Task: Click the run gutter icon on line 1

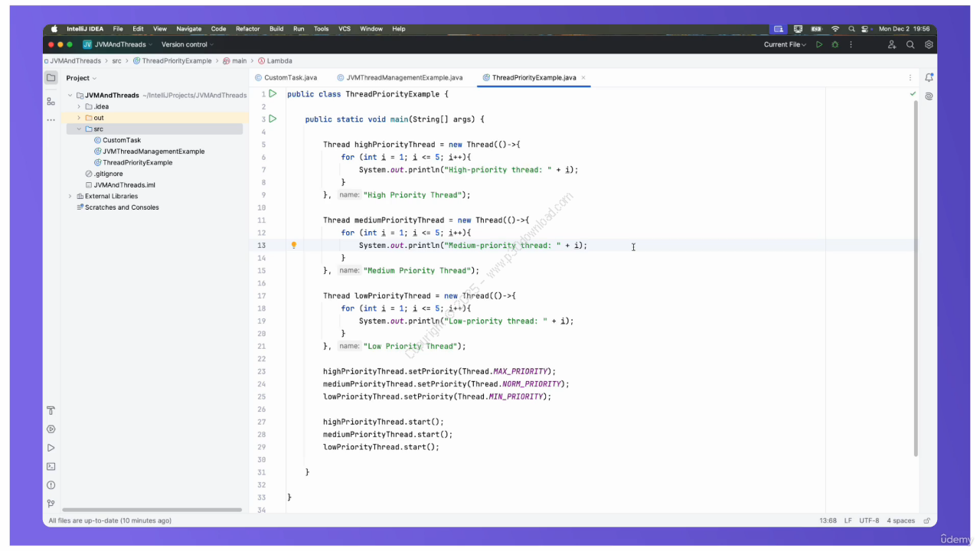Action: 273,93
